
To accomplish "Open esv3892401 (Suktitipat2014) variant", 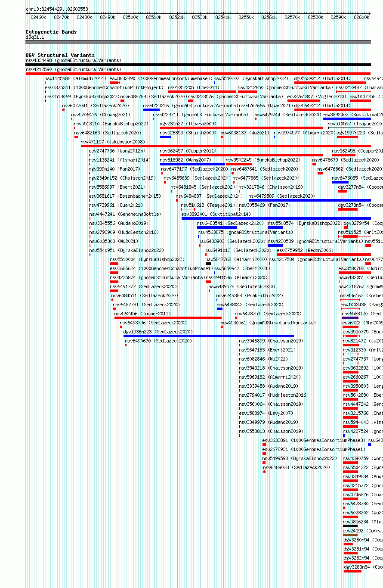I will pyautogui.click(x=216, y=214).
